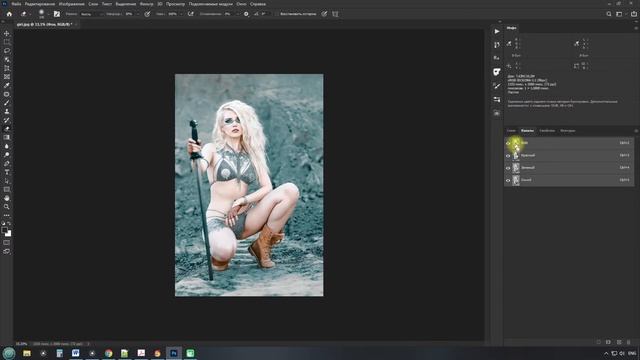Image resolution: width=640 pixels, height=360 pixels.
Task: Select the Spot Healing Brush tool
Action: (7, 94)
